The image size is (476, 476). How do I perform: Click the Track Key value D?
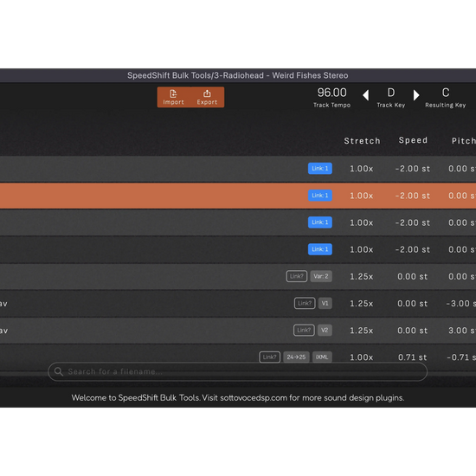coord(391,93)
